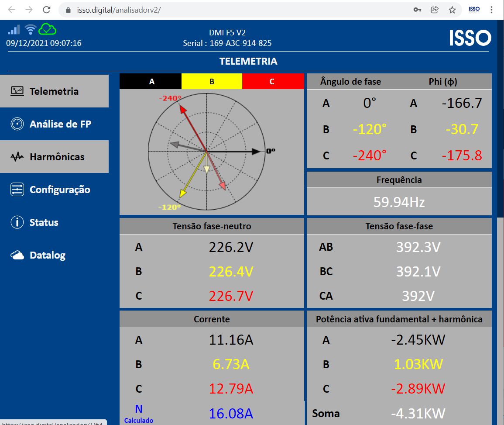This screenshot has height=425, width=504.
Task: Toggle phase C red legend header
Action: (272, 81)
